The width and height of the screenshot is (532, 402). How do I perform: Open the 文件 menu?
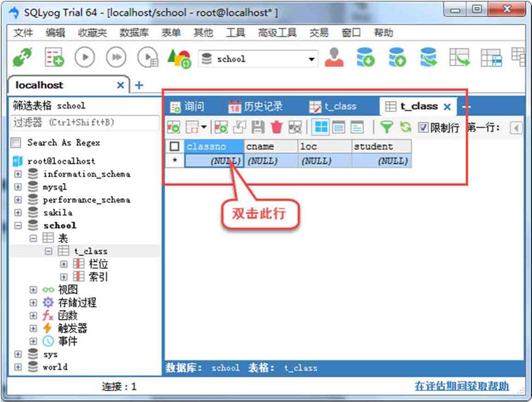point(23,32)
